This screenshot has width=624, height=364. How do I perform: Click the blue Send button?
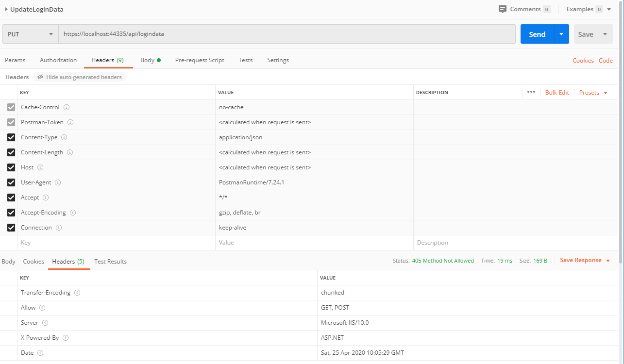[537, 34]
